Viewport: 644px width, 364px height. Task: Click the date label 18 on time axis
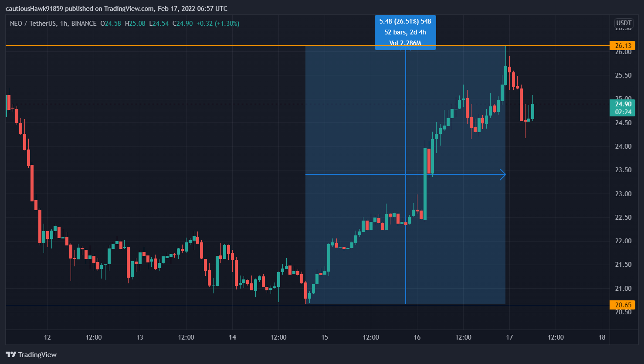(x=602, y=337)
